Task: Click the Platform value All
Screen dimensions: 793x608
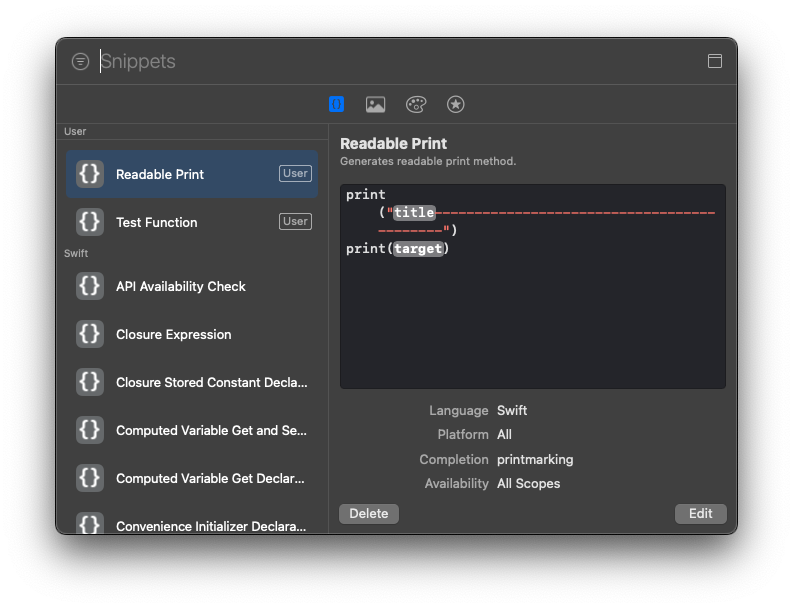Action: (504, 435)
